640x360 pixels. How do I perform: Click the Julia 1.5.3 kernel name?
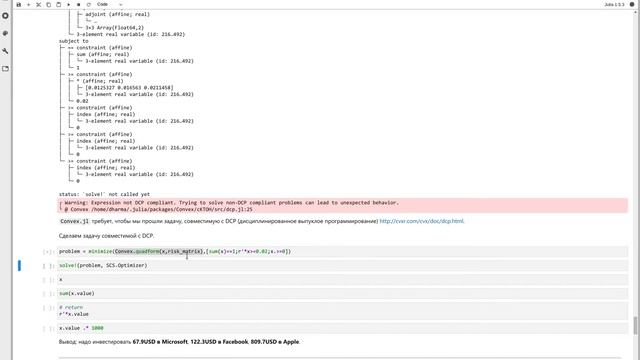[x=614, y=4]
